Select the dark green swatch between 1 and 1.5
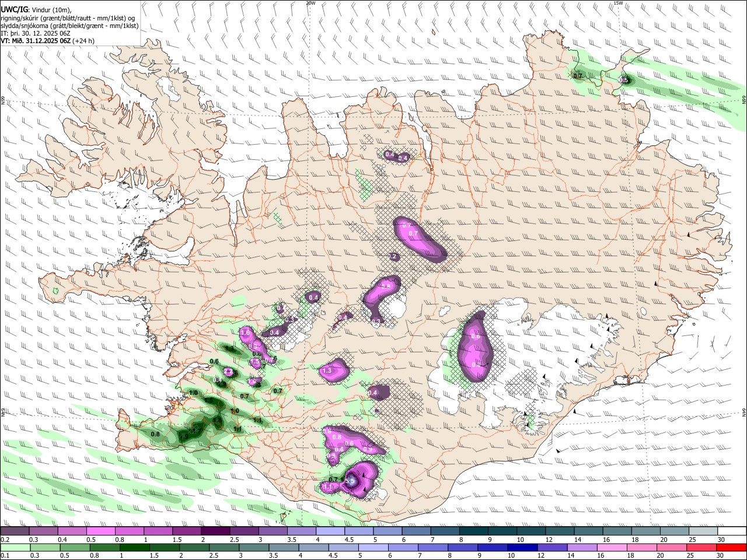 (135, 547)
